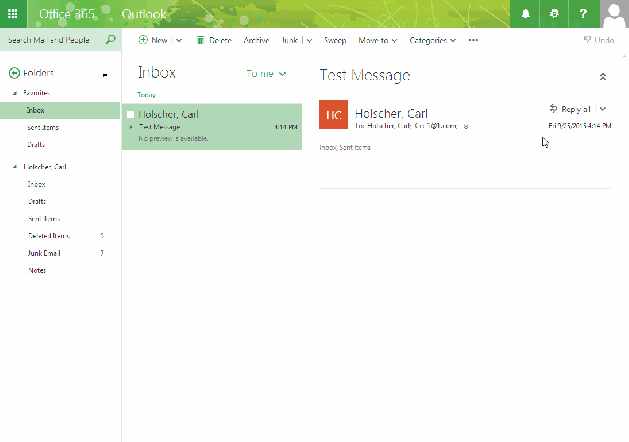629x442 pixels.
Task: Click Sweep in the toolbar
Action: coord(335,40)
